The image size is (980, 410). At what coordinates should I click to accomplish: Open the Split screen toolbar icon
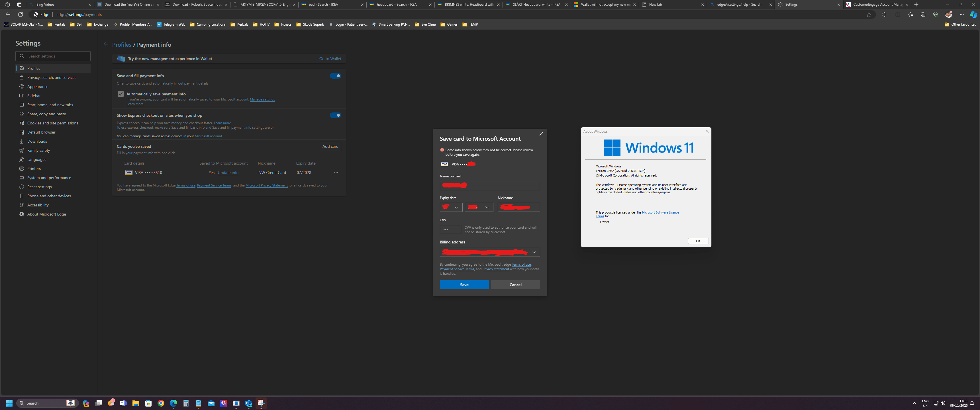coord(898,15)
